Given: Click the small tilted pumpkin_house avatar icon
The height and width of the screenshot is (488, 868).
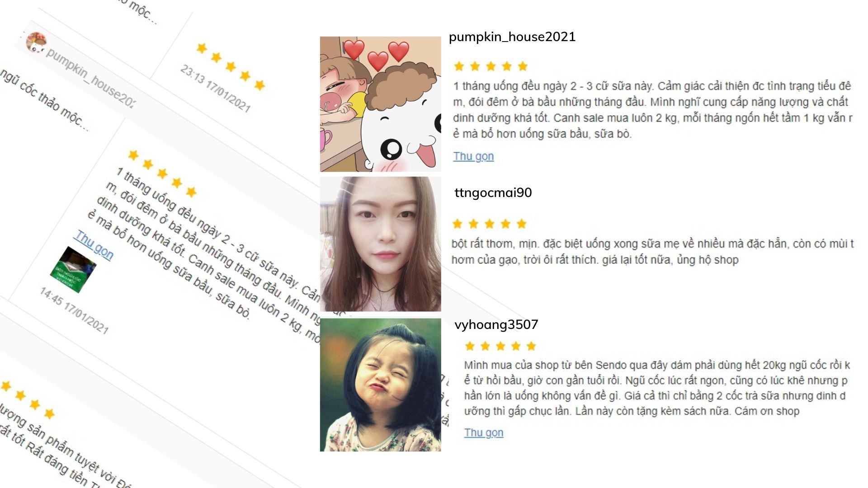Looking at the screenshot, I should click(x=36, y=42).
